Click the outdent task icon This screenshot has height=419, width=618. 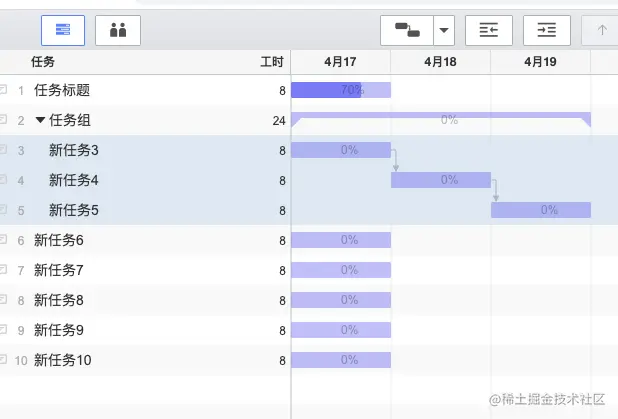pyautogui.click(x=489, y=30)
